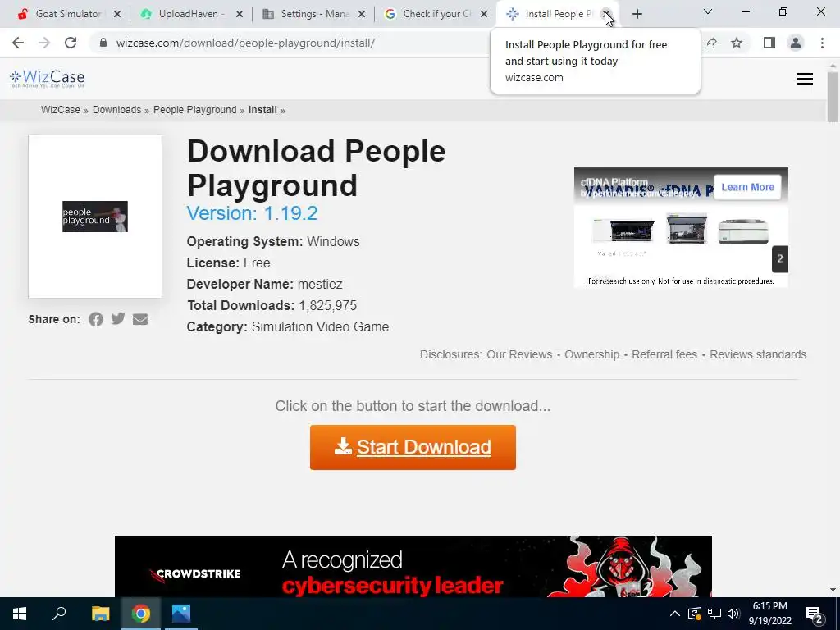Image resolution: width=840 pixels, height=630 pixels.
Task: Close the Goat Simulator tab
Action: coord(117,14)
